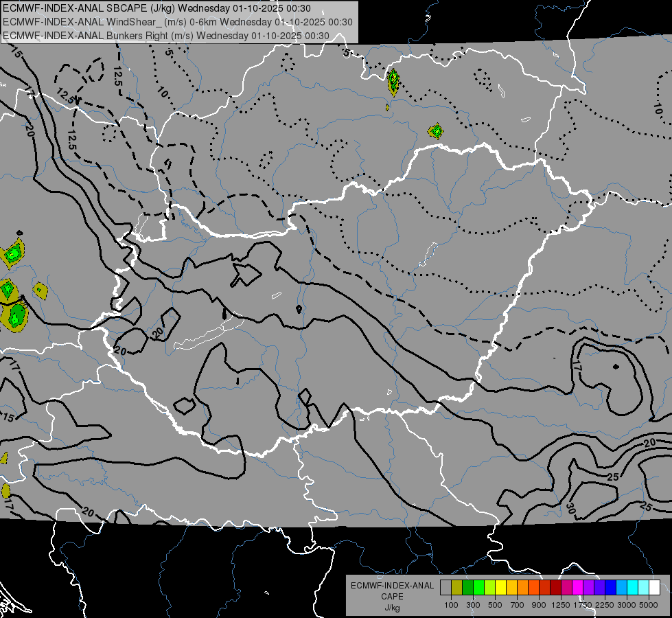Viewport: 672px width, 618px height.
Task: Click the legend value 2250
Action: point(605,605)
